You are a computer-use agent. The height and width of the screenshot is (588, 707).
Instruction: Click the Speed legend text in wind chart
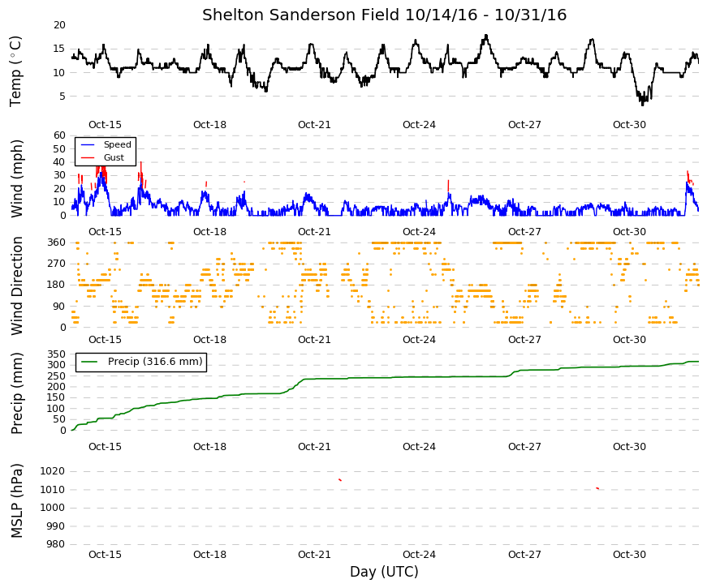coord(117,144)
